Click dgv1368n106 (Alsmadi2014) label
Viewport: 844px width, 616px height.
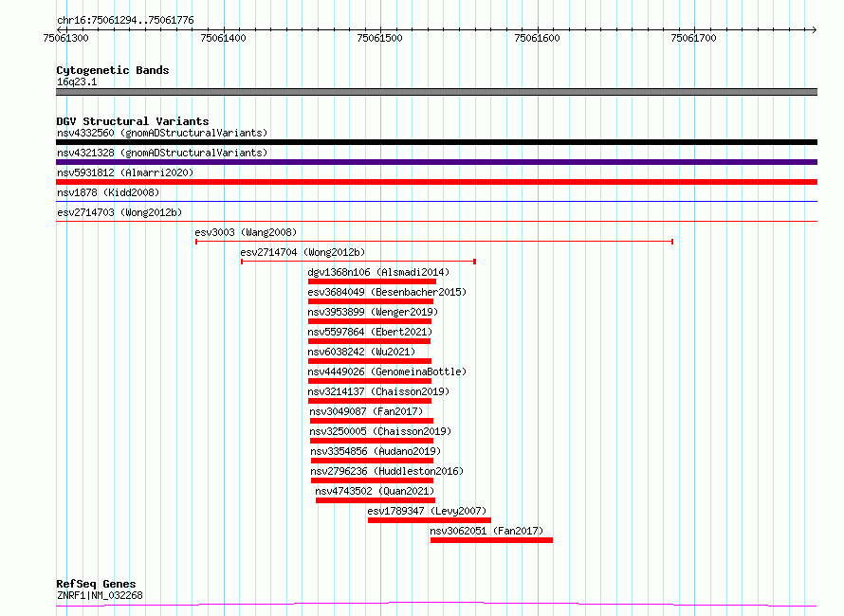pos(378,272)
